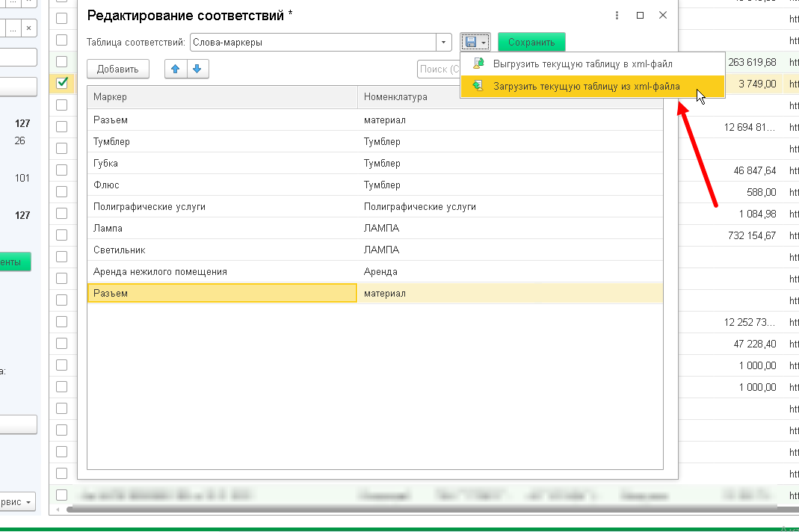Tick the background checkbox in the 46 847,64 row
The image size is (799, 532).
coord(61,170)
